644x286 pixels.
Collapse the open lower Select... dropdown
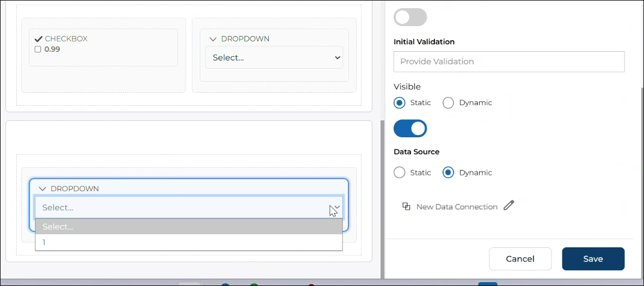(x=188, y=208)
